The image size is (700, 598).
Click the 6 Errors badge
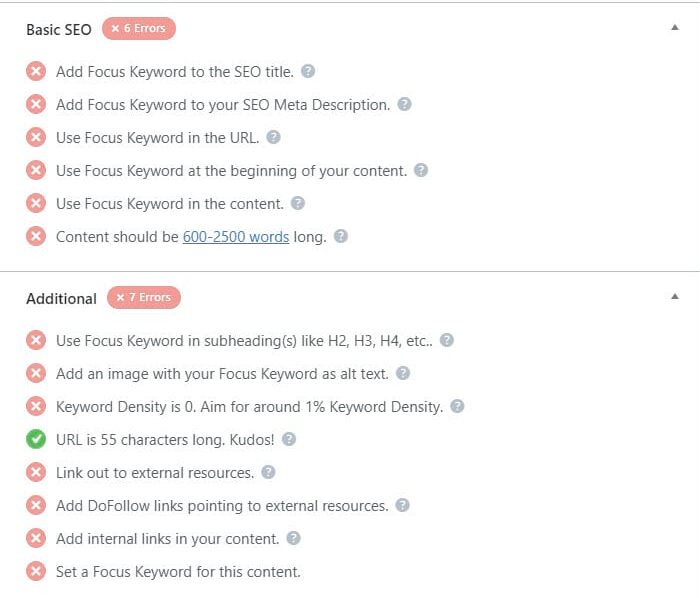139,29
